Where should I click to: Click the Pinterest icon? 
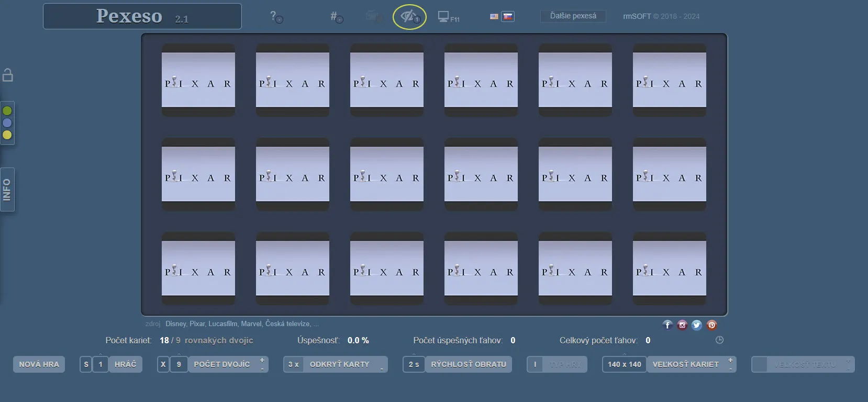point(711,325)
